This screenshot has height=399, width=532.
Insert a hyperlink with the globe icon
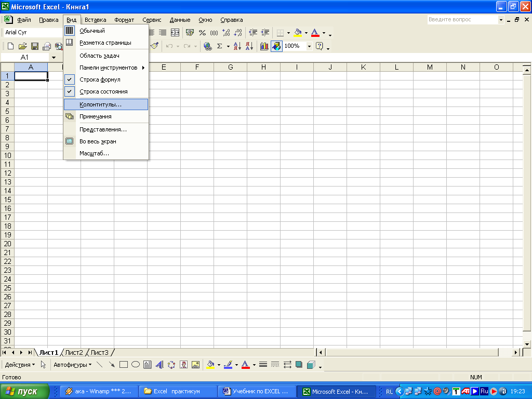tap(208, 46)
